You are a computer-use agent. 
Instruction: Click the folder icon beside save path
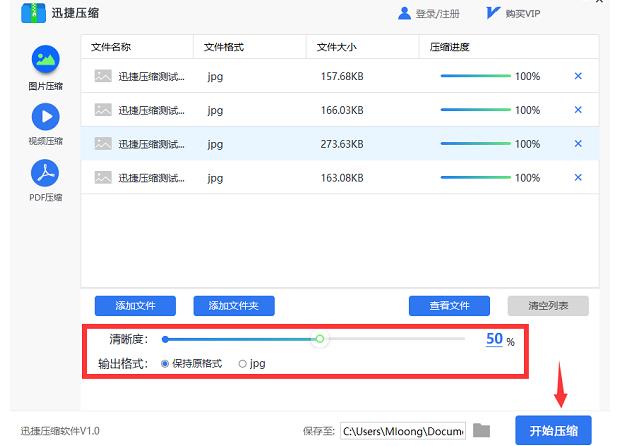pos(482,431)
